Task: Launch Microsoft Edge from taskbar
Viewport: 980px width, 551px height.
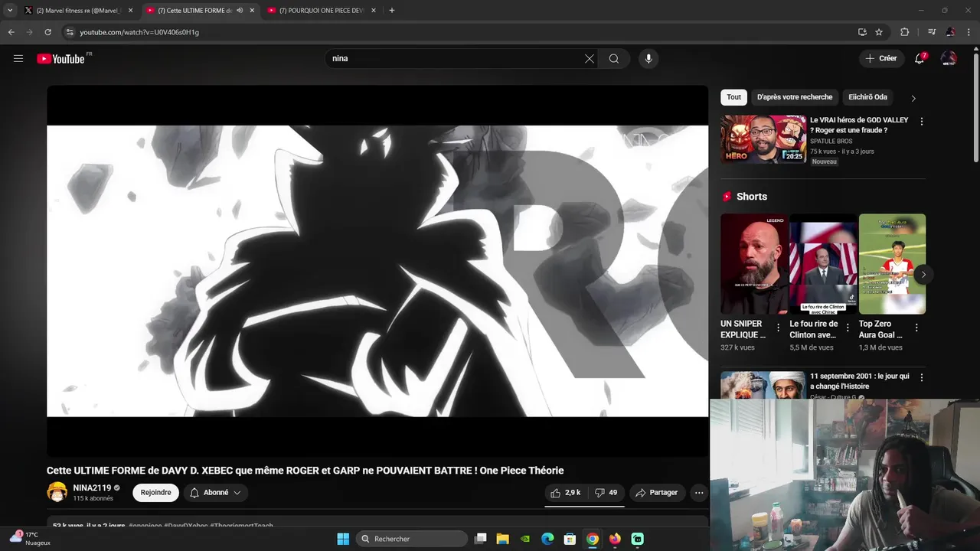Action: [547, 539]
